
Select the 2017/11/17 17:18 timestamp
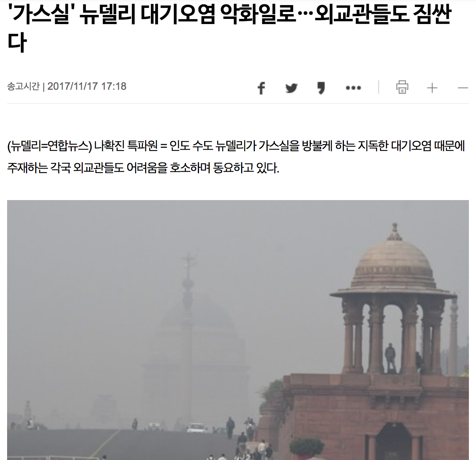pyautogui.click(x=87, y=86)
